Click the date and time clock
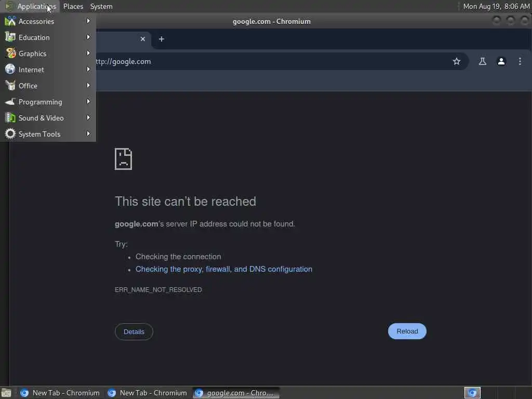This screenshot has height=399, width=532. 496,6
